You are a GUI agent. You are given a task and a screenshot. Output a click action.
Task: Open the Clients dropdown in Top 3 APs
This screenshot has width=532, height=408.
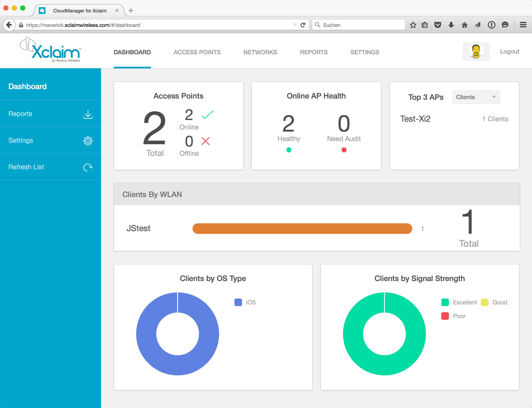(476, 97)
